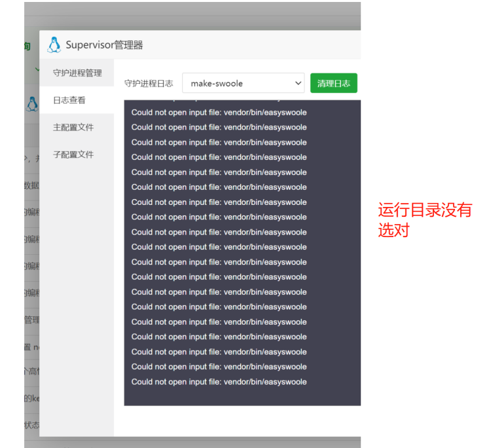Click the blank sidebar area below 子配置文件

tap(77, 295)
